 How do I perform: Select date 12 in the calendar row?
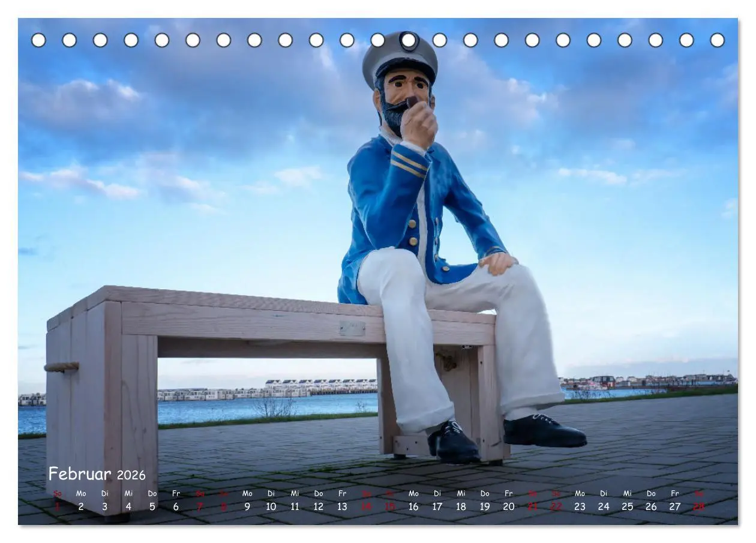(319, 506)
